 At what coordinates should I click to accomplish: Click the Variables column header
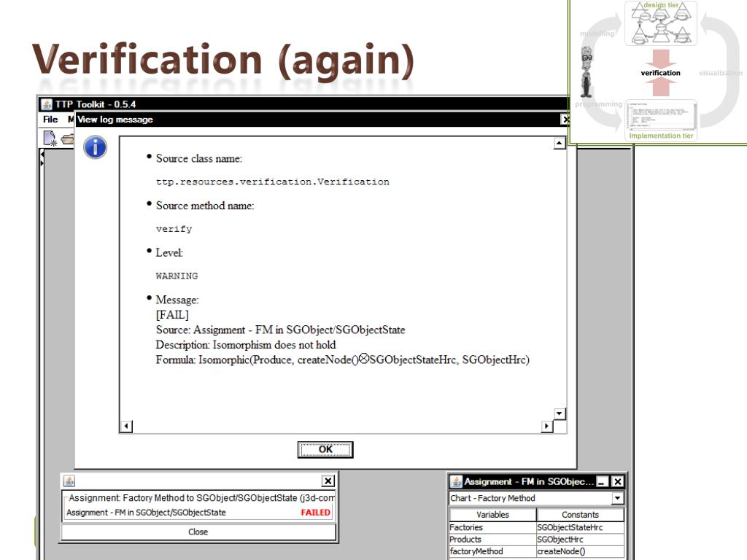492,515
